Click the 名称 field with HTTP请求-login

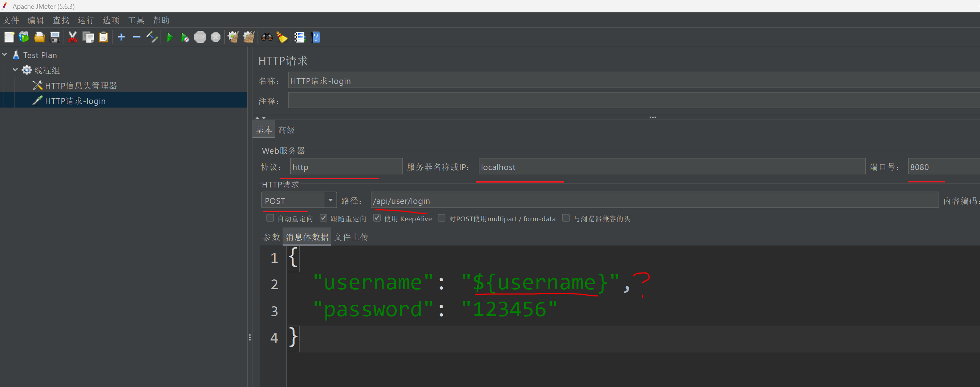point(634,81)
